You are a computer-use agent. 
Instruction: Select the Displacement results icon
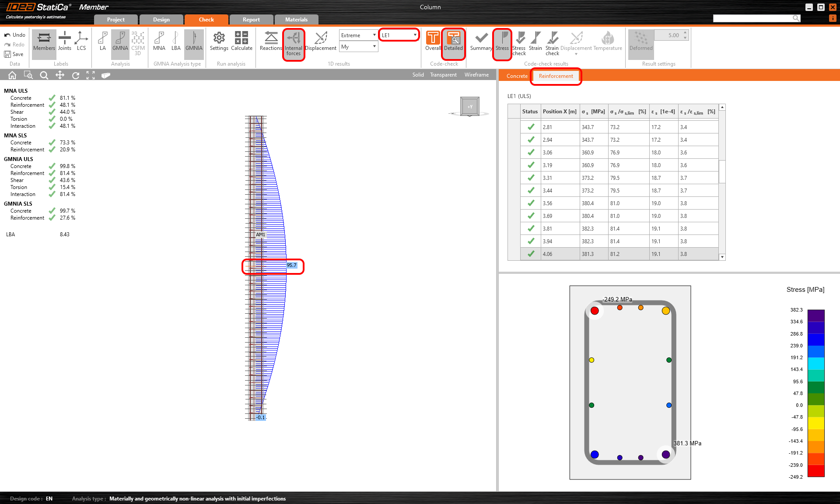(x=321, y=41)
